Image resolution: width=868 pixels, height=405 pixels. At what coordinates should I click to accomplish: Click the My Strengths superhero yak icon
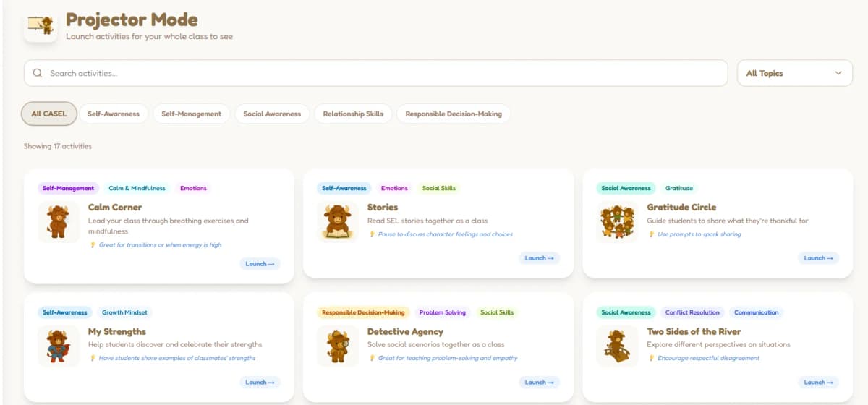coord(59,346)
